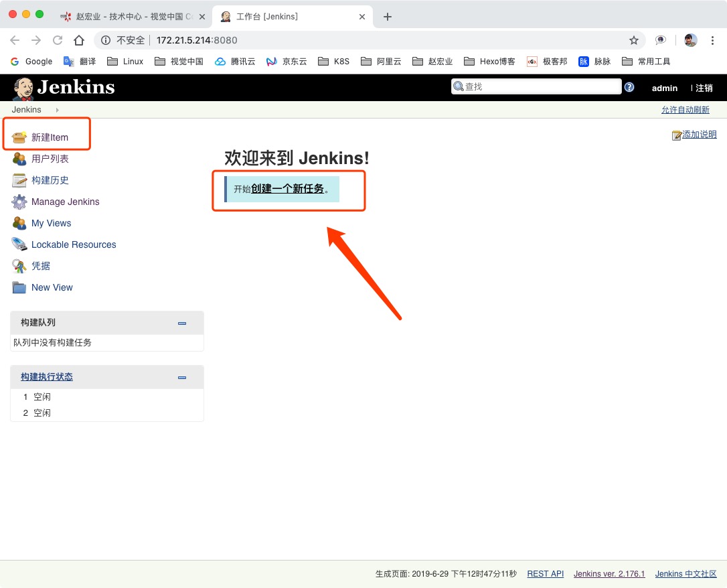Viewport: 727px width, 588px height.
Task: Focus the 查找 search box
Action: coord(536,86)
